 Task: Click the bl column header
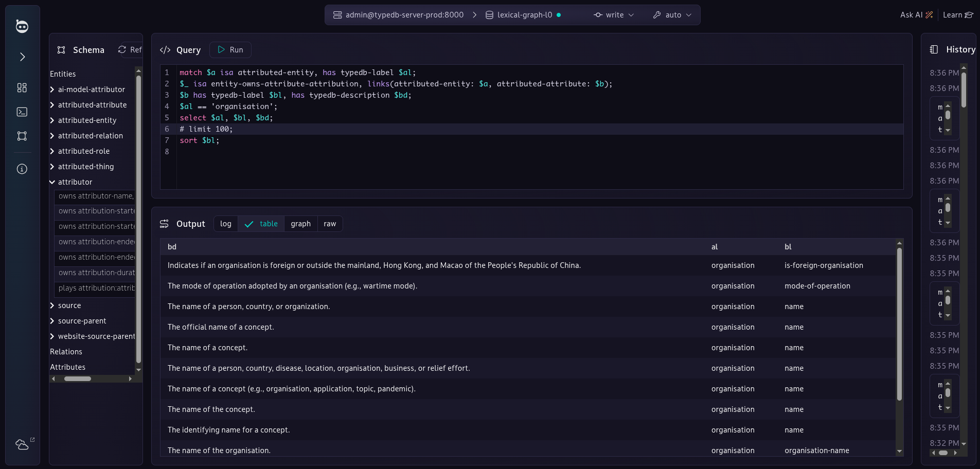point(788,247)
